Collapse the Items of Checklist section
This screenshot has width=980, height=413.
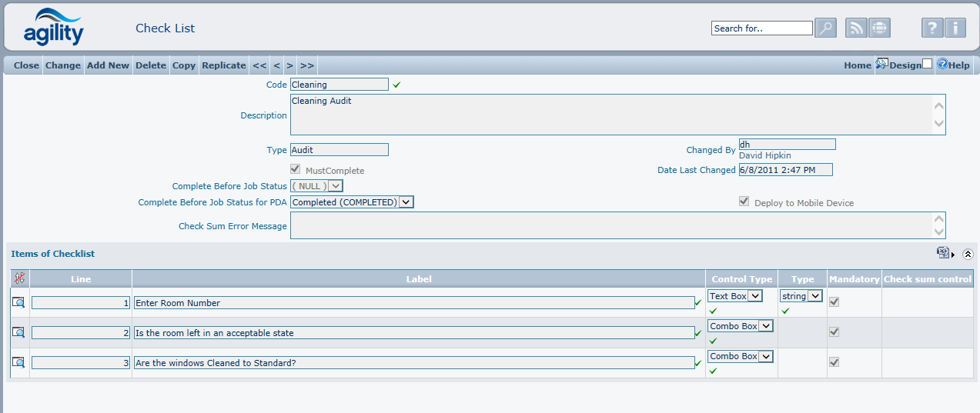(968, 254)
